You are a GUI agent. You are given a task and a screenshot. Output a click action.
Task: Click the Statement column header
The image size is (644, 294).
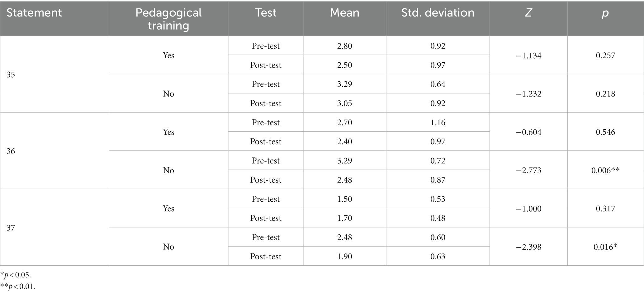[34, 13]
